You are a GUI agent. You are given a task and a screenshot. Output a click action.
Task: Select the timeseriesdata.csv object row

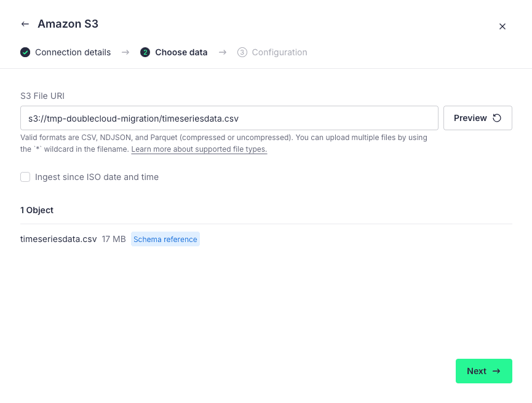coord(58,239)
